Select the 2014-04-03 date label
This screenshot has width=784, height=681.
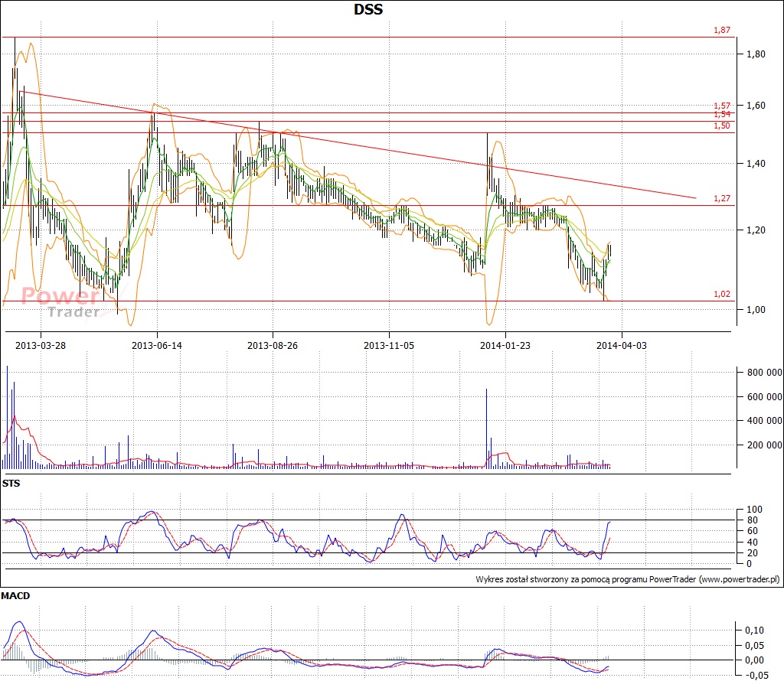(621, 345)
